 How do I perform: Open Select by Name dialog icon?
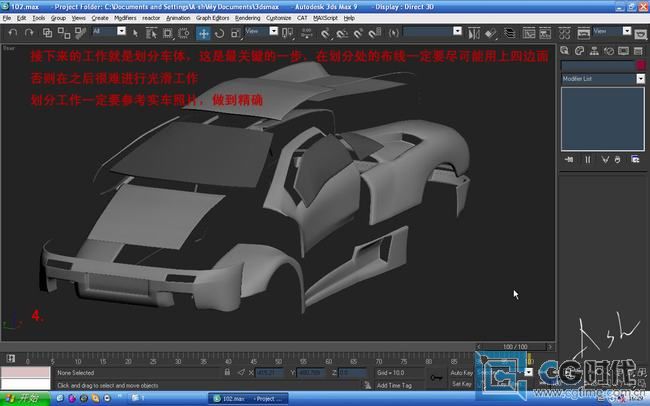point(151,33)
